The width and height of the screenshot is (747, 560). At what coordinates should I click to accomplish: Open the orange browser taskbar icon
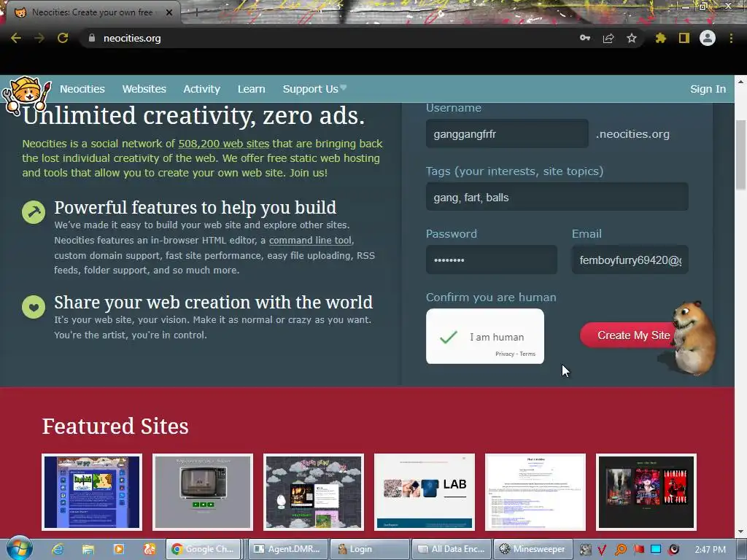(x=149, y=549)
